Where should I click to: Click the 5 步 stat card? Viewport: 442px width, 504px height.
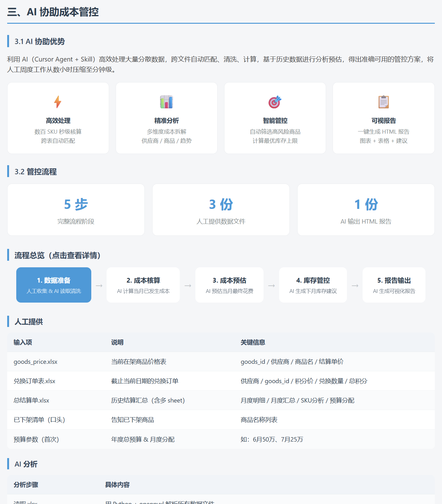click(76, 210)
